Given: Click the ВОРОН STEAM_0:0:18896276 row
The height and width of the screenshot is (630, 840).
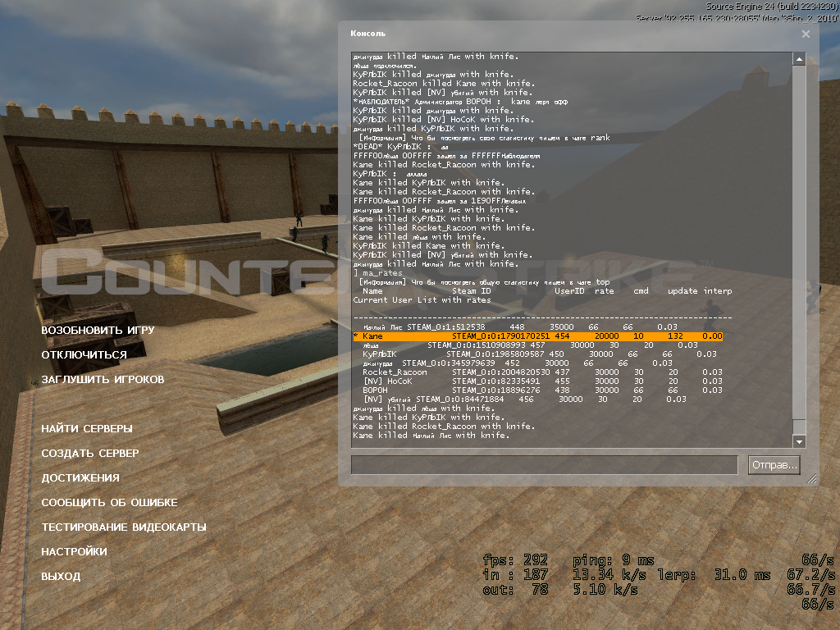Looking at the screenshot, I should [542, 390].
